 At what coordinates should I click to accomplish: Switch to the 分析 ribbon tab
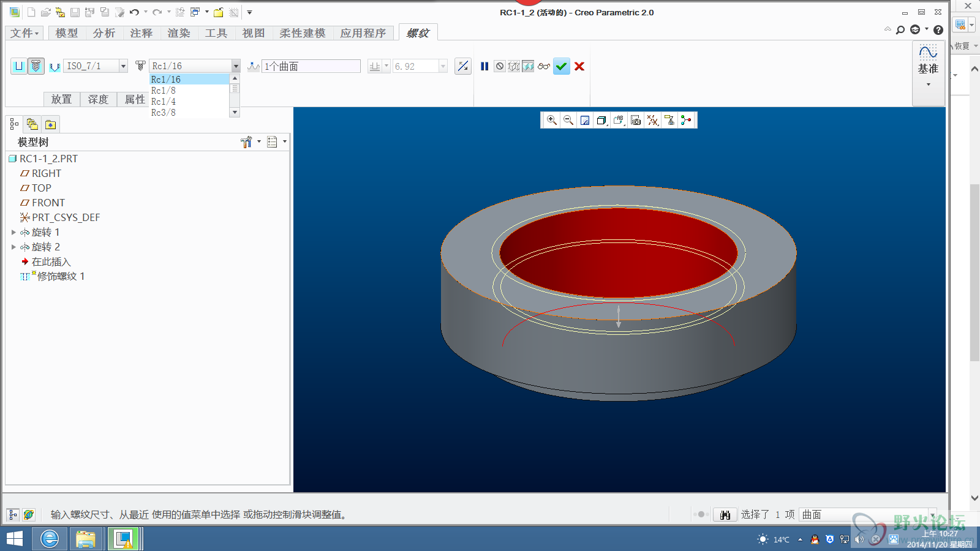[104, 33]
